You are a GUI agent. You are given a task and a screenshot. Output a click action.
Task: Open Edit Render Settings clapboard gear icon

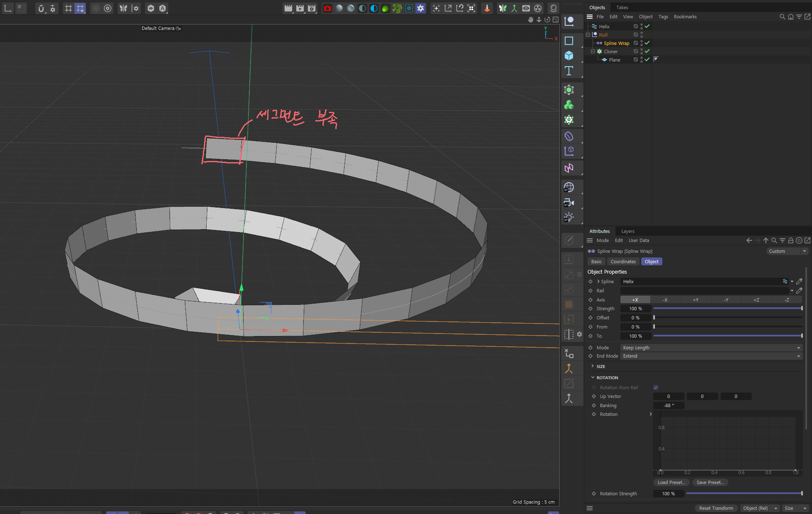point(312,8)
